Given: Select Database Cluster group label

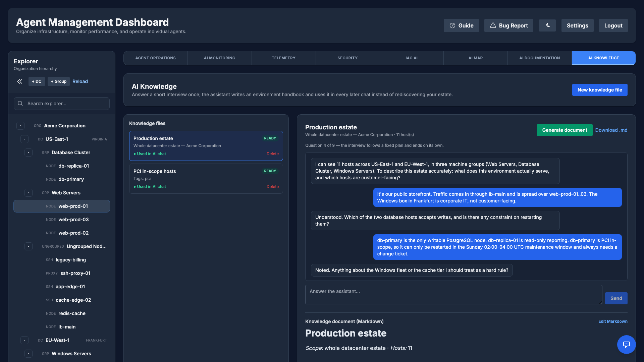Looking at the screenshot, I should 71,153.
